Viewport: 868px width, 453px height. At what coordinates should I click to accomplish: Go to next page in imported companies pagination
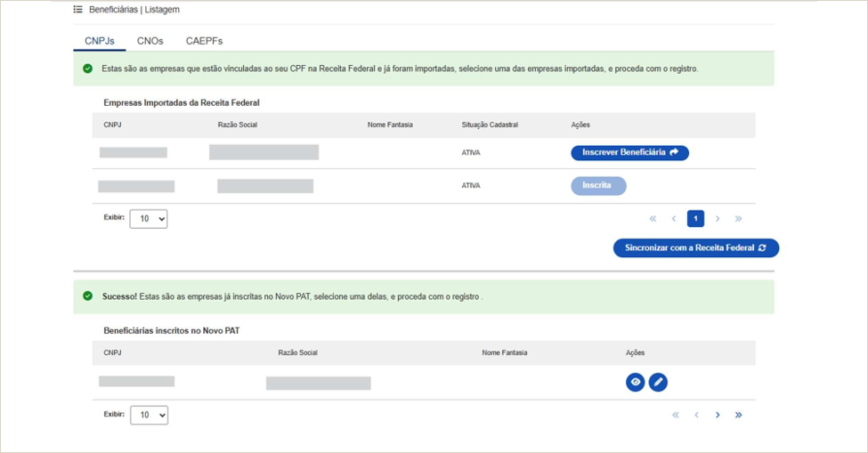point(718,218)
